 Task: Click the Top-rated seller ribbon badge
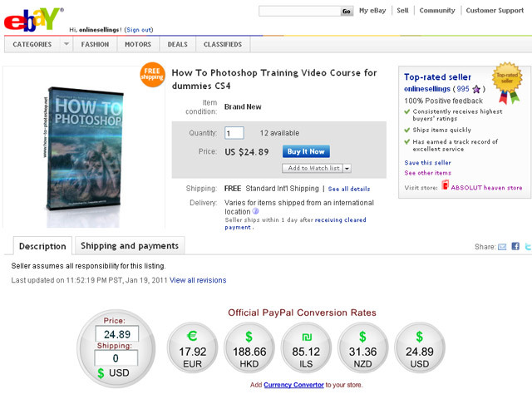(508, 82)
